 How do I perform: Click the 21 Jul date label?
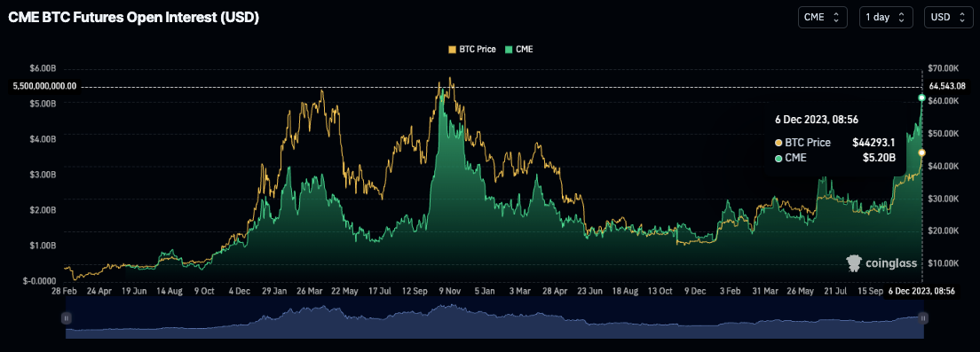836,291
